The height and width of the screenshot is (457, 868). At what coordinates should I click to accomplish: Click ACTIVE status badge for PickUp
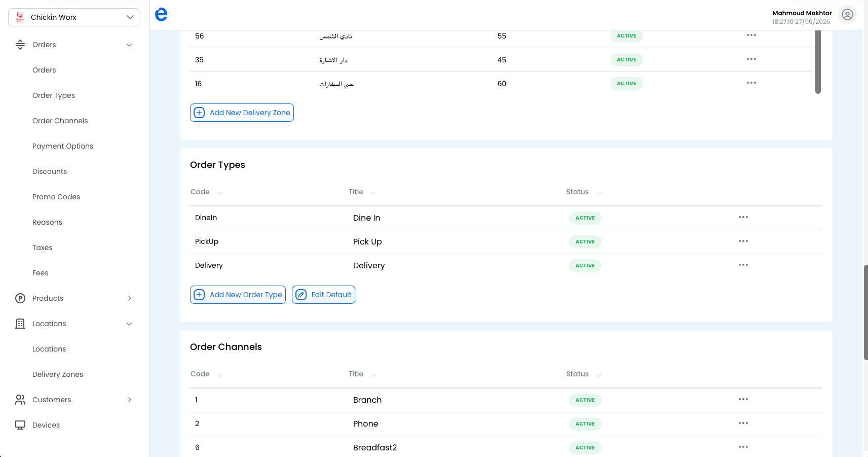click(x=585, y=241)
